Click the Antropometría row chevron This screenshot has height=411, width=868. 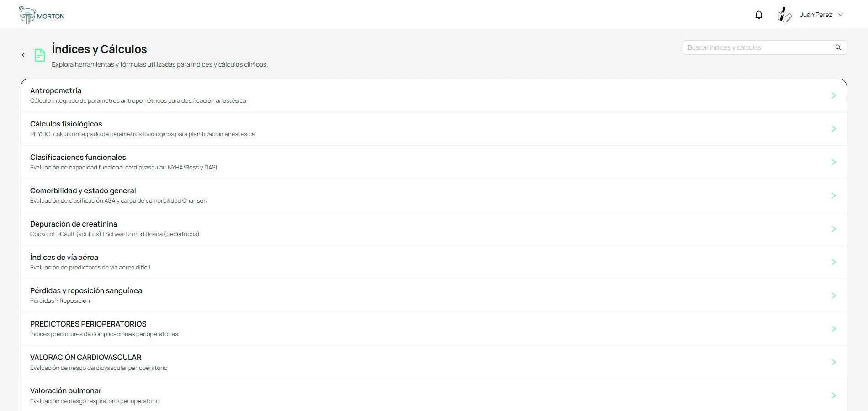(834, 95)
